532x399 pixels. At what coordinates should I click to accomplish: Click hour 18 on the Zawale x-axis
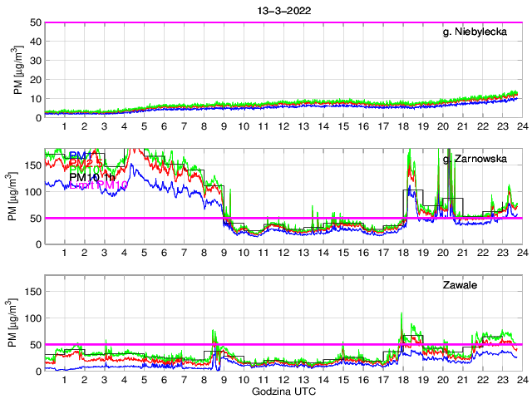[x=402, y=380]
